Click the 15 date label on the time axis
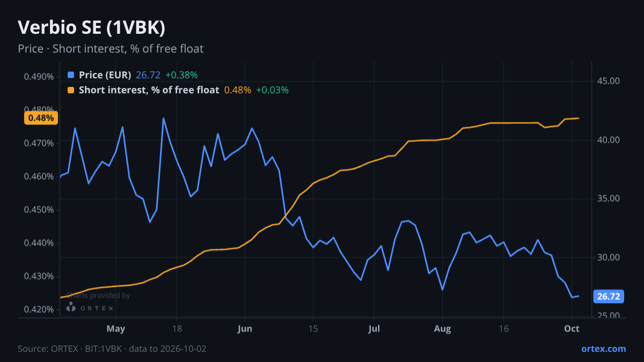The width and height of the screenshot is (644, 362). tap(313, 328)
